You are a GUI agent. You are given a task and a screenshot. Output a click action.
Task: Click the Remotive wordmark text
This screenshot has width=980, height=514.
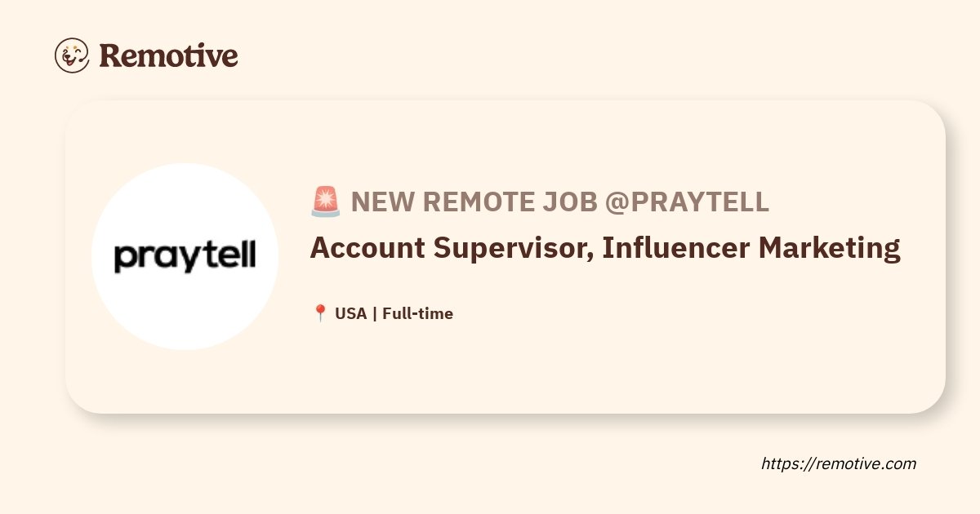(168, 55)
